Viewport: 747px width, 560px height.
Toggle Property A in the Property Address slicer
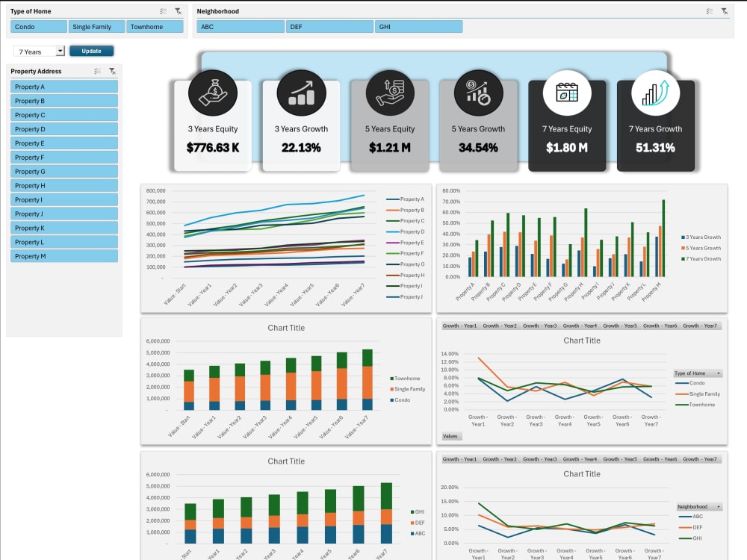pyautogui.click(x=63, y=86)
